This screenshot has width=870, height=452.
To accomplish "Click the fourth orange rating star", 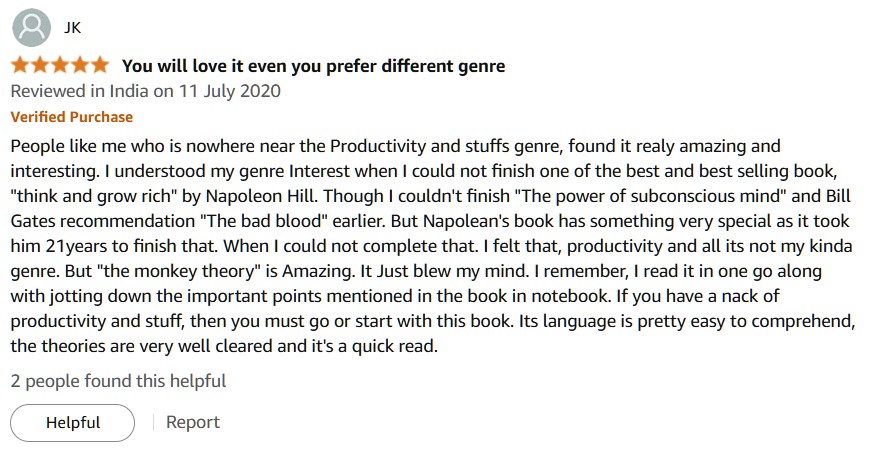I will pos(80,65).
